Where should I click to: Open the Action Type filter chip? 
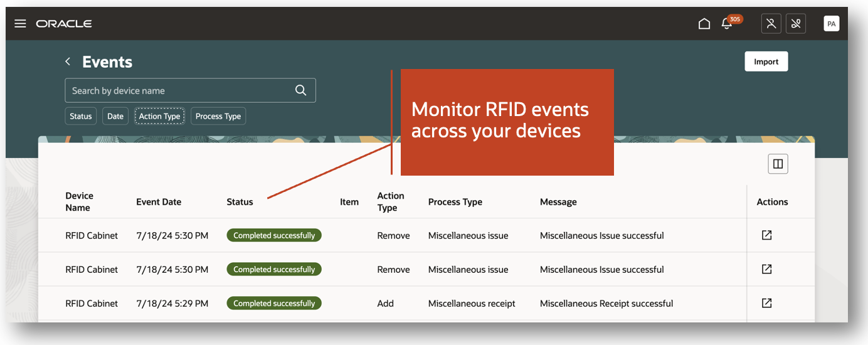click(x=159, y=116)
